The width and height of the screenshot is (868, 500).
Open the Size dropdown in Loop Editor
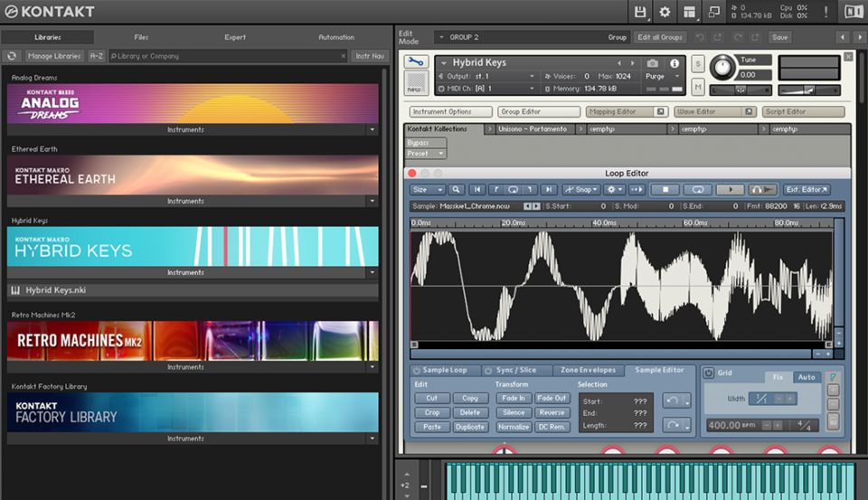428,189
